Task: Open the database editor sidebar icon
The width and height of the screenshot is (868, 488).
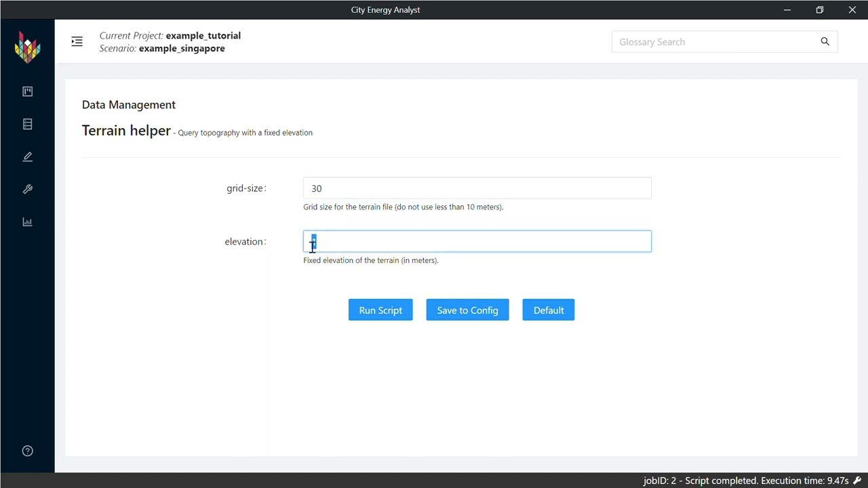Action: pyautogui.click(x=28, y=124)
